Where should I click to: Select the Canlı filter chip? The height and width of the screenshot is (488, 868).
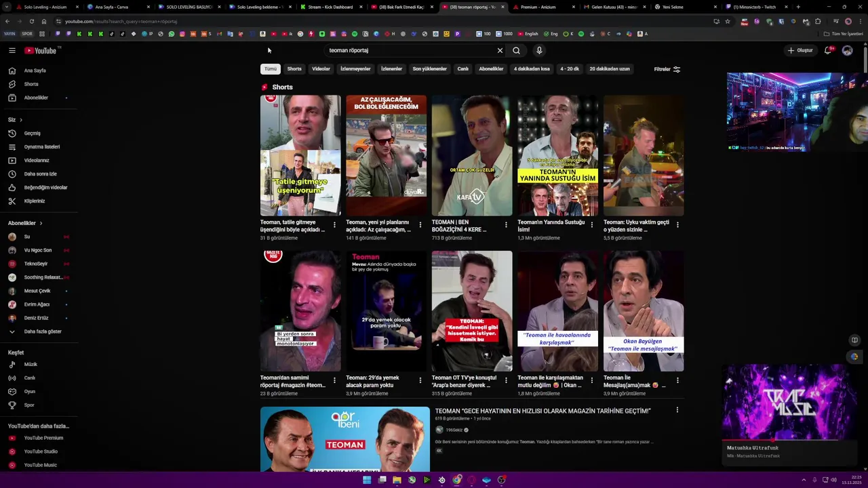(x=462, y=69)
